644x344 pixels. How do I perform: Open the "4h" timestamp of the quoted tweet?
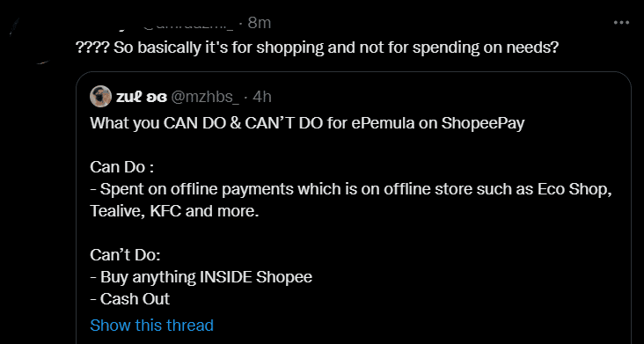point(262,97)
